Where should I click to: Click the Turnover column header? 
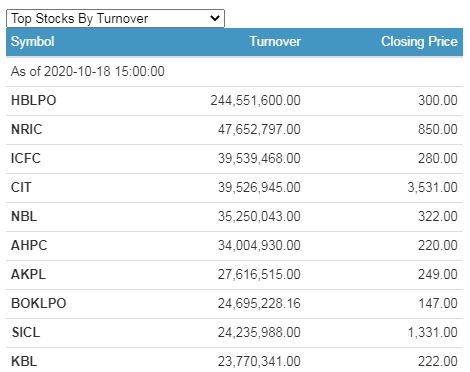tap(275, 41)
